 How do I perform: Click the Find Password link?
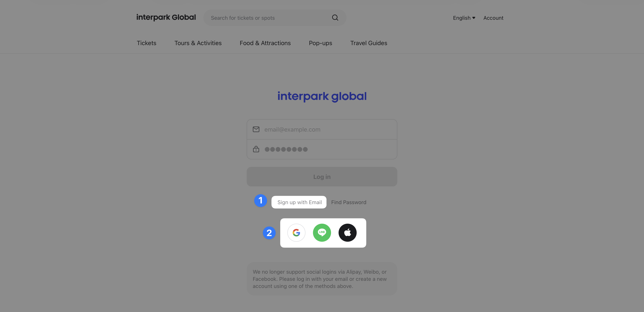(349, 202)
